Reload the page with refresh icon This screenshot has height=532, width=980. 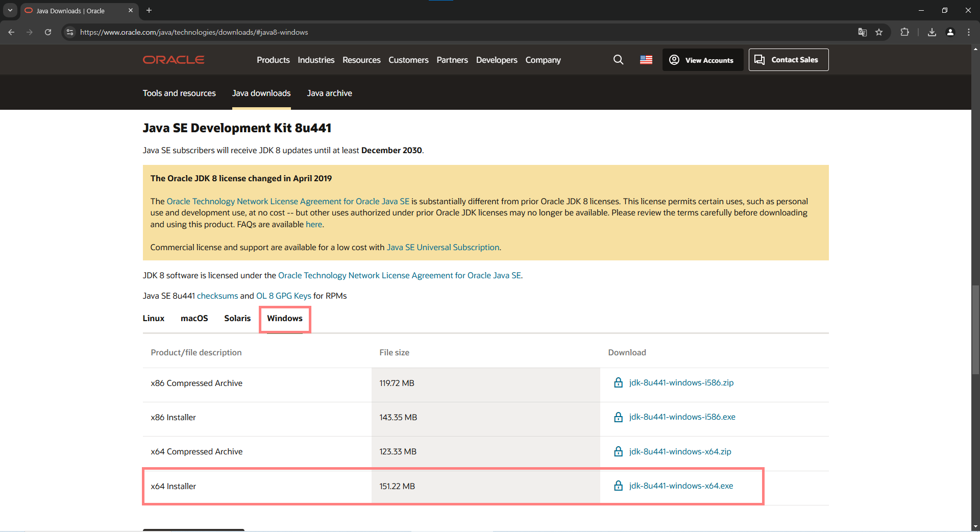(48, 32)
